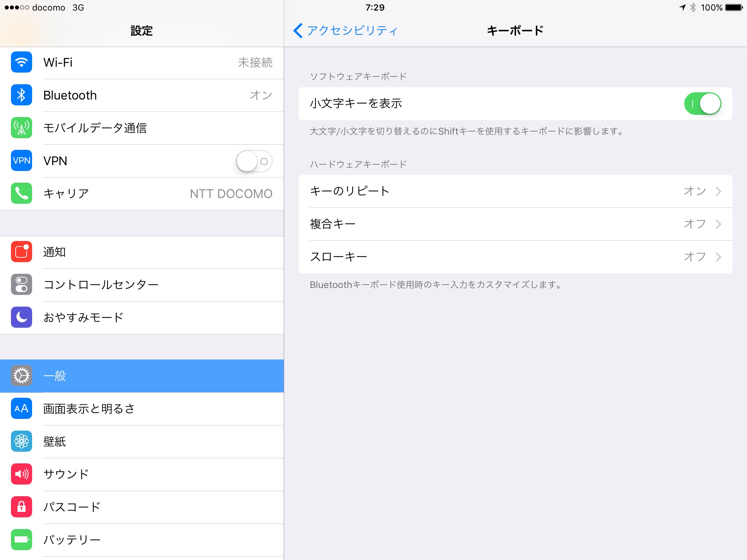Open mobile data antenna icon
The image size is (747, 560).
tap(22, 128)
